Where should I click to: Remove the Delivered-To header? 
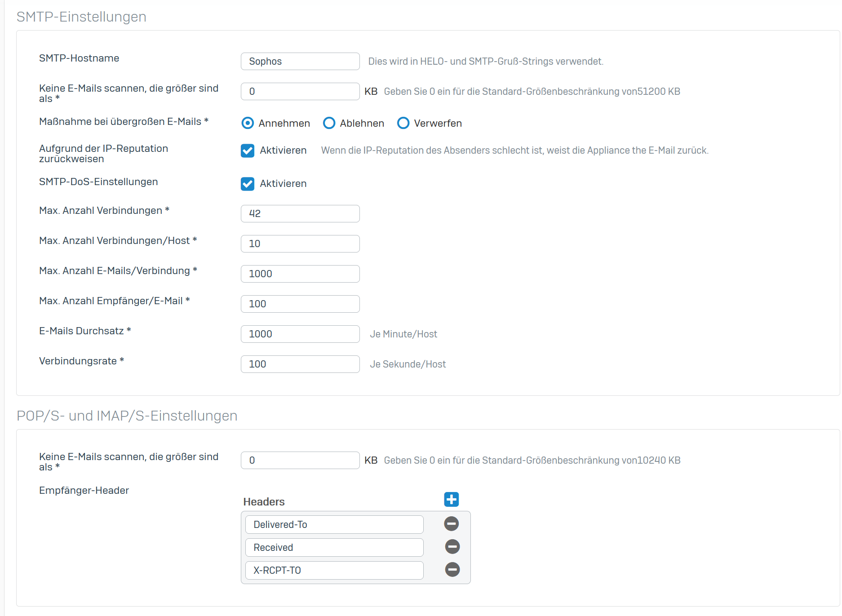click(x=451, y=523)
